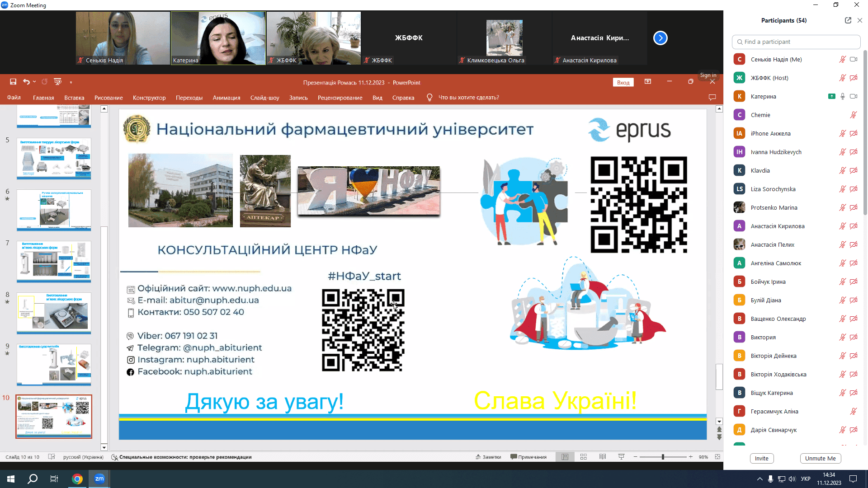Open the zoom level 98% dialog

[x=703, y=457]
